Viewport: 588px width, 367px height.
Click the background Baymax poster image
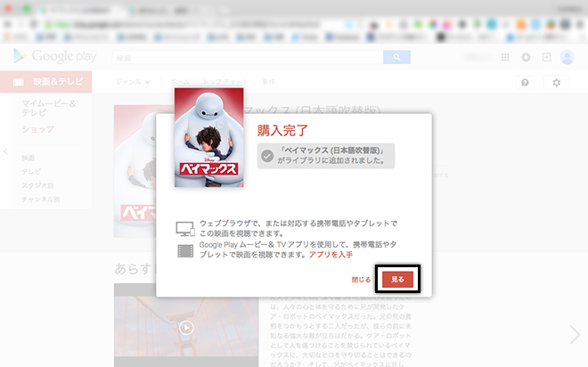coord(135,171)
